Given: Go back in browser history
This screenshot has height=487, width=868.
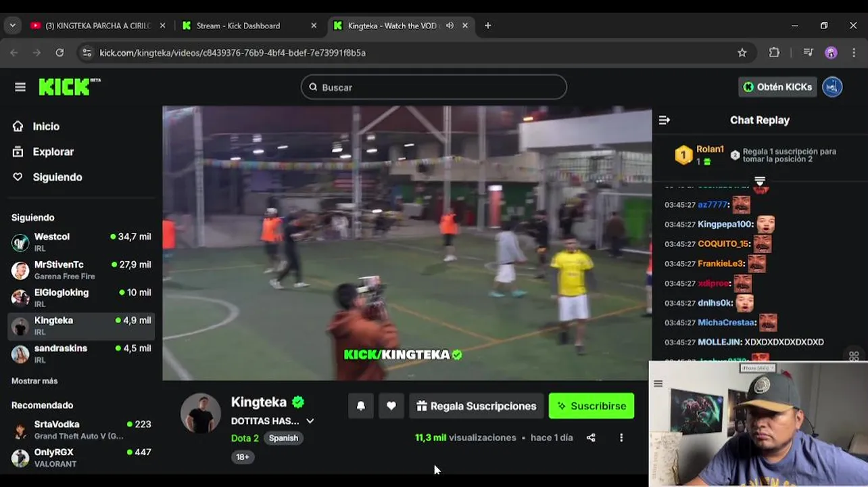Looking at the screenshot, I should click(x=14, y=53).
